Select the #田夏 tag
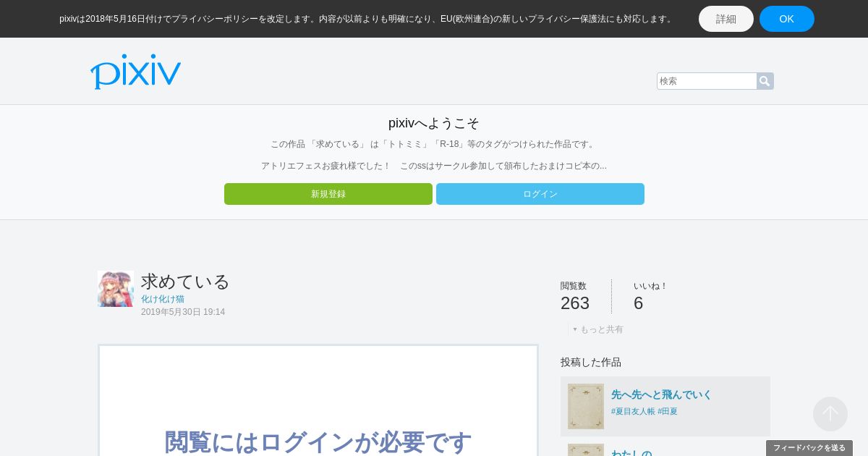The height and width of the screenshot is (456, 868). [668, 411]
